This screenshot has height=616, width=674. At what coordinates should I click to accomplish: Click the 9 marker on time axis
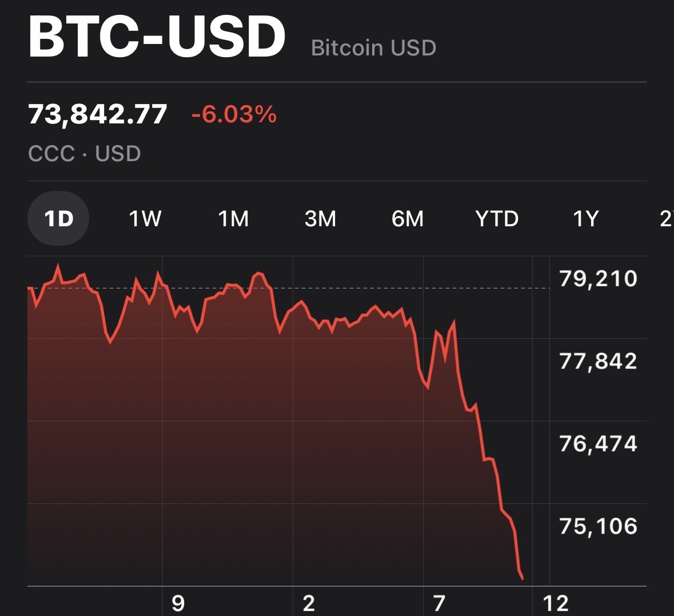click(178, 603)
